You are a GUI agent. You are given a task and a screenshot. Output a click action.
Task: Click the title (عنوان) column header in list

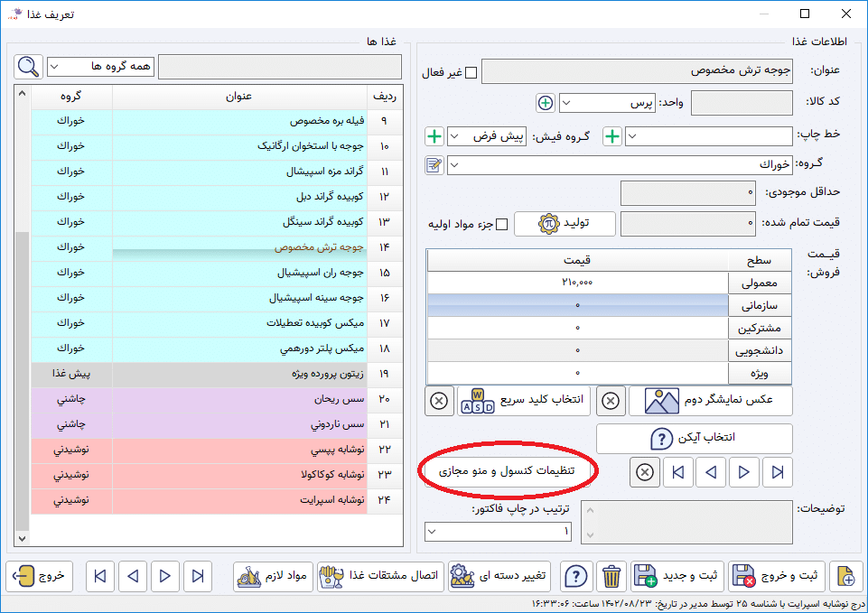(239, 97)
